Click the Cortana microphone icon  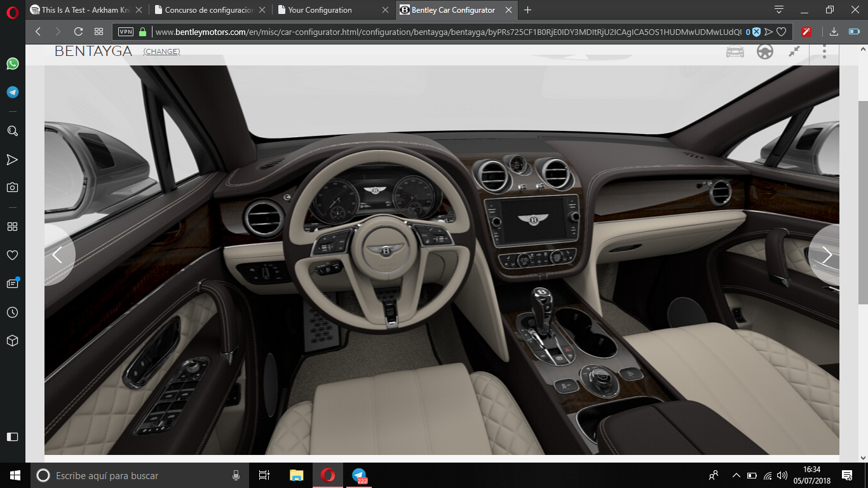[x=236, y=475]
